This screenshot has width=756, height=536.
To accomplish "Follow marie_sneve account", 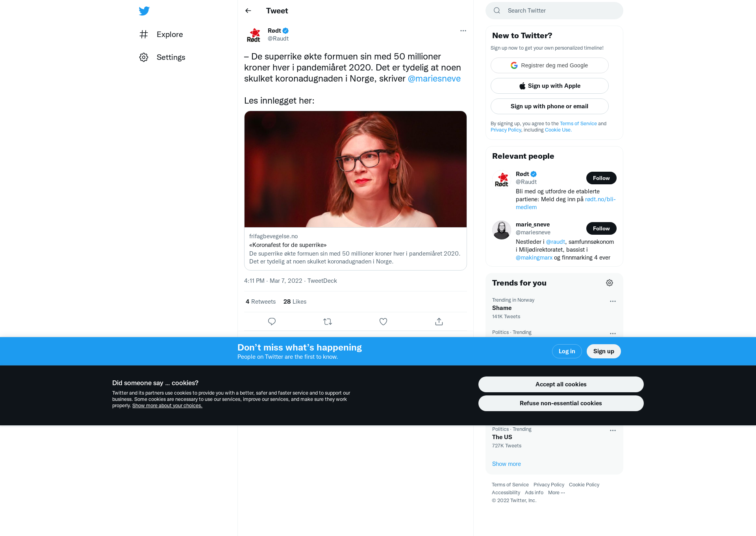I will 601,228.
